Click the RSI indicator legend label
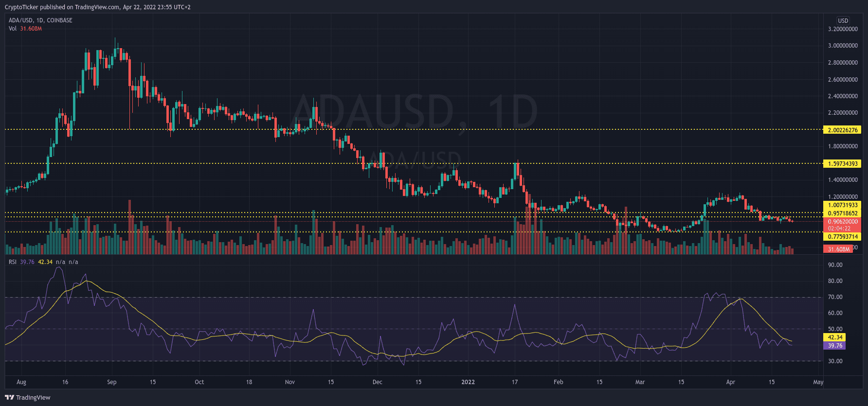 13,262
